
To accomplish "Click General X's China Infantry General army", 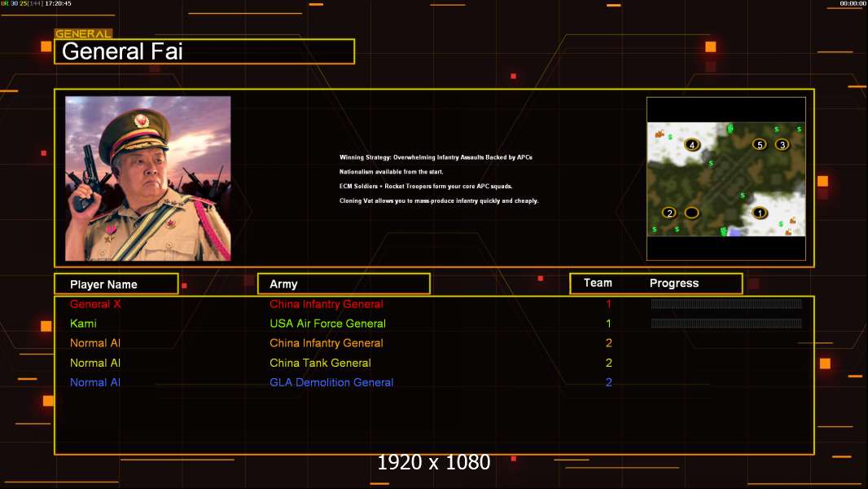I will tap(326, 304).
